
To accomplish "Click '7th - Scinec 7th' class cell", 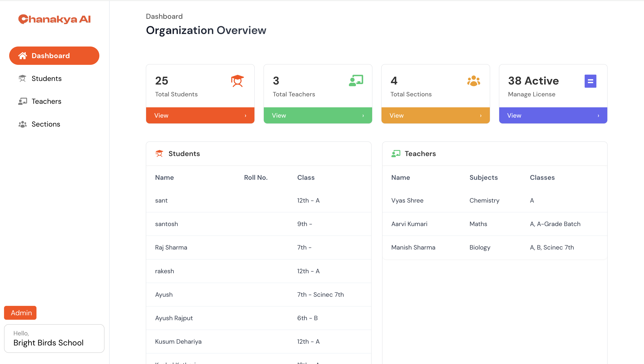I will [x=320, y=294].
